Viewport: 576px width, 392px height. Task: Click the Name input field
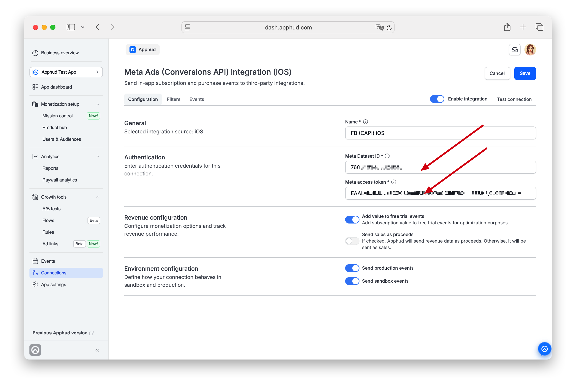(x=440, y=133)
